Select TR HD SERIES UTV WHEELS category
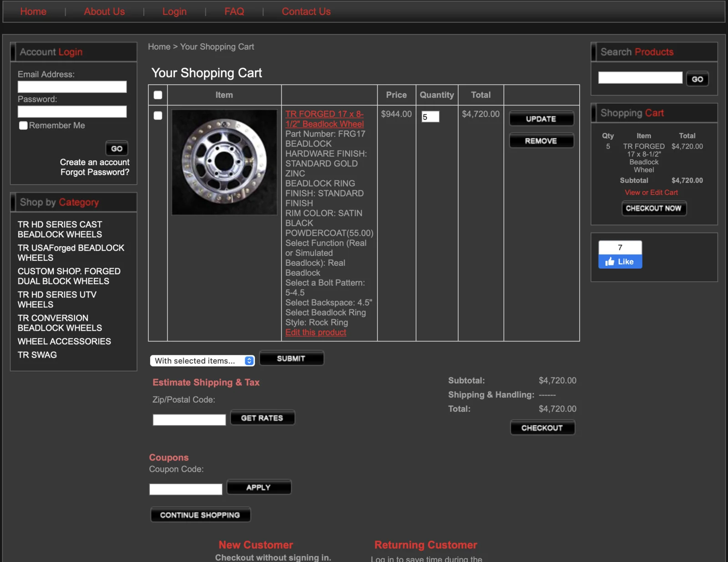This screenshot has height=562, width=728. point(57,299)
